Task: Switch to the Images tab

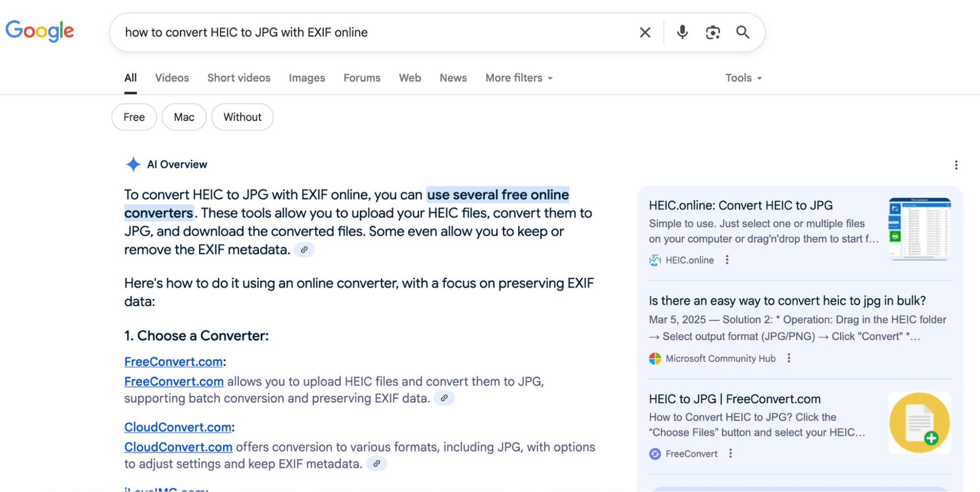Action: pyautogui.click(x=306, y=78)
